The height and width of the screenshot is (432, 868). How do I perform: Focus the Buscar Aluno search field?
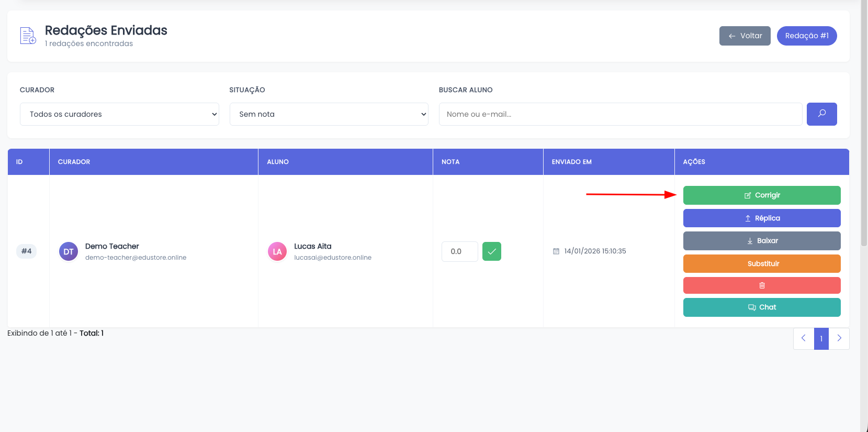pyautogui.click(x=620, y=114)
